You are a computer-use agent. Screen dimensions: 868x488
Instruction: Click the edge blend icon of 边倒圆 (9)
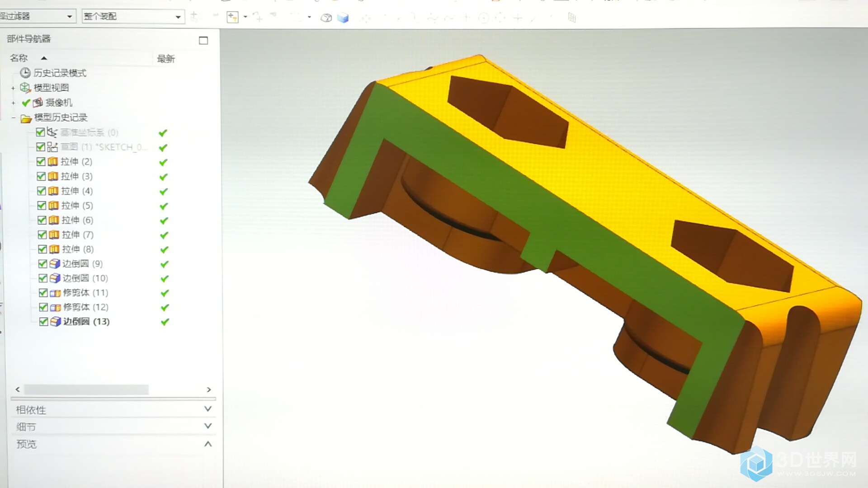tap(55, 263)
